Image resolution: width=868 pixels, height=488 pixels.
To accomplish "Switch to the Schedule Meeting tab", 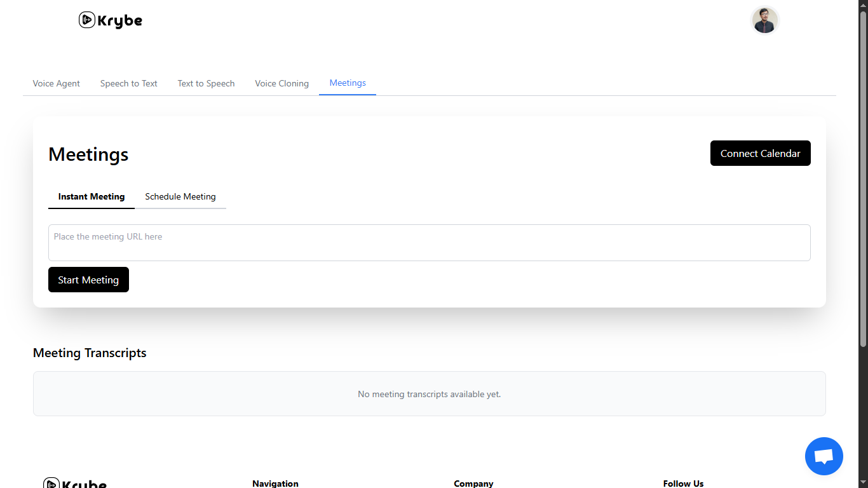I will tap(180, 196).
